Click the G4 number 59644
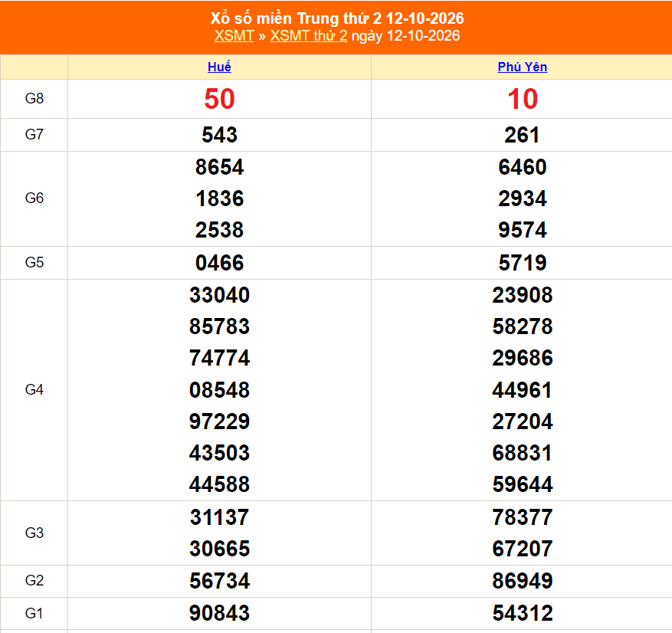This screenshot has height=633, width=672. tap(523, 485)
